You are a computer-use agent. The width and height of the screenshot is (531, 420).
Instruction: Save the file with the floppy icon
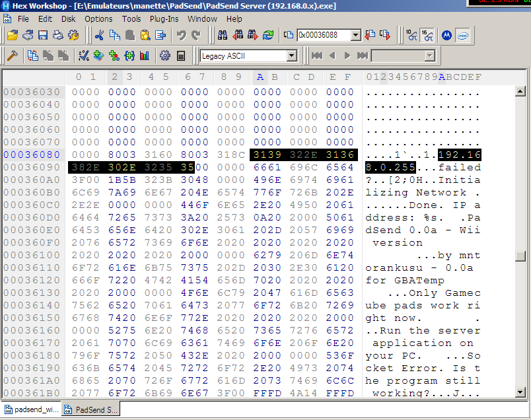click(x=43, y=35)
